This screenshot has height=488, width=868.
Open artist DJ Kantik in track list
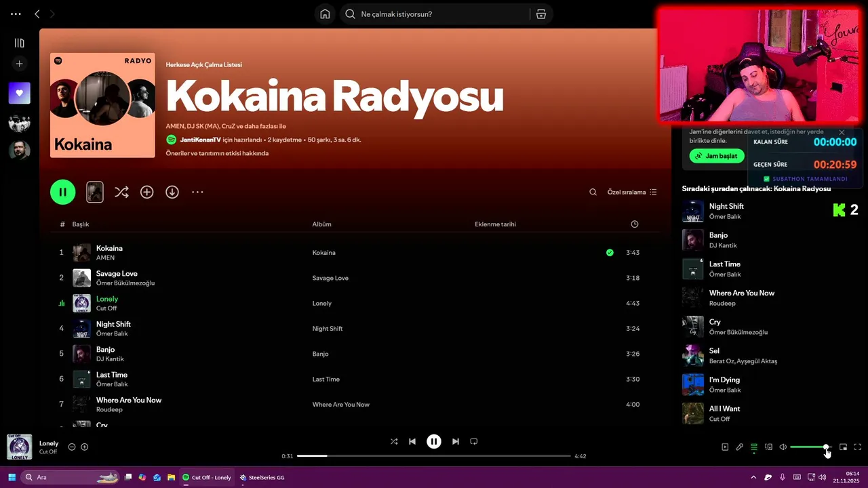point(110,359)
